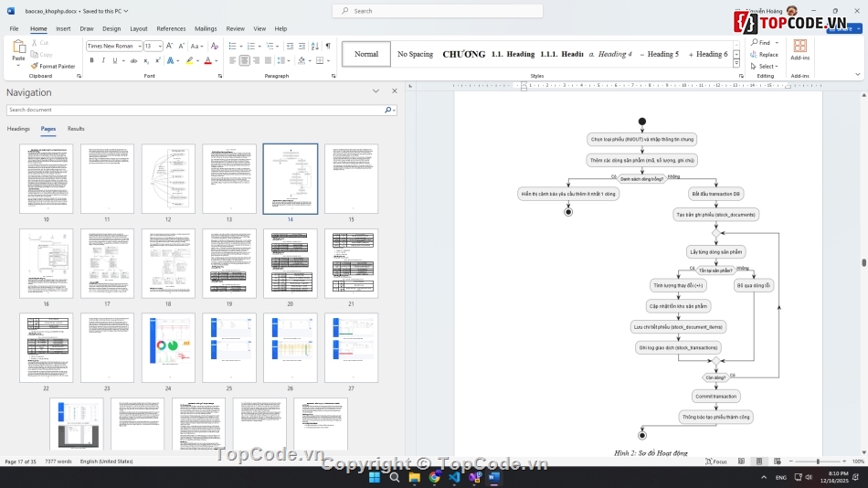Open the Add-ins icon in the ribbon
Image resolution: width=868 pixels, height=488 pixels.
point(799,49)
